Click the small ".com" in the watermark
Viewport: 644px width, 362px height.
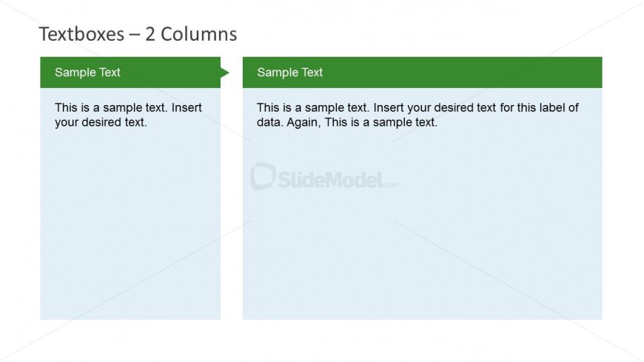click(x=391, y=184)
